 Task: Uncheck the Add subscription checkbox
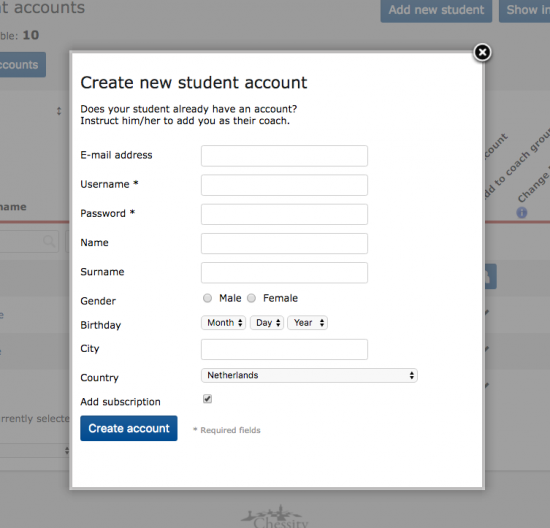(x=207, y=399)
